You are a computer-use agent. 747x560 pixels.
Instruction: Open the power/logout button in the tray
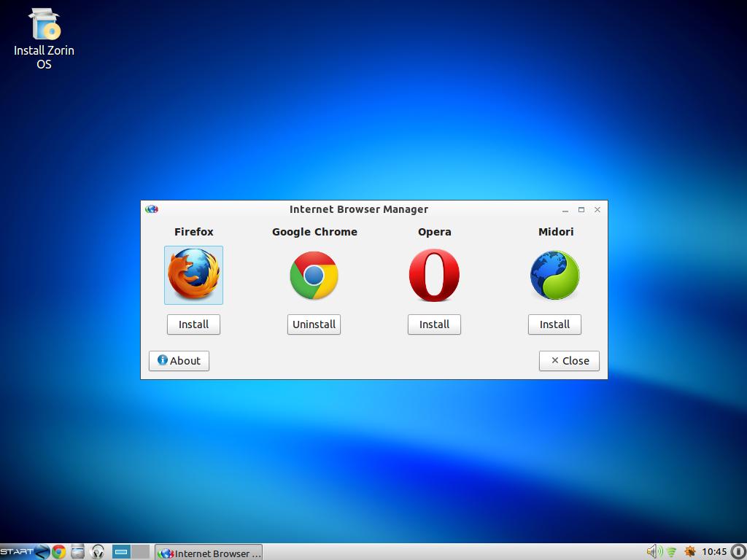tap(738, 552)
